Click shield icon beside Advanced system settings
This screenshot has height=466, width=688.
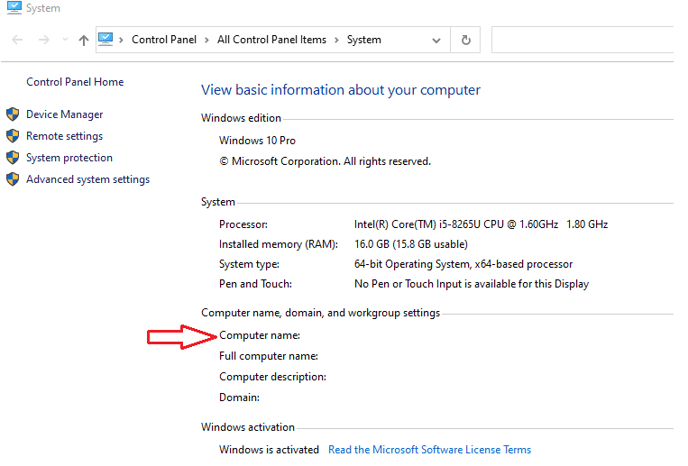click(13, 179)
